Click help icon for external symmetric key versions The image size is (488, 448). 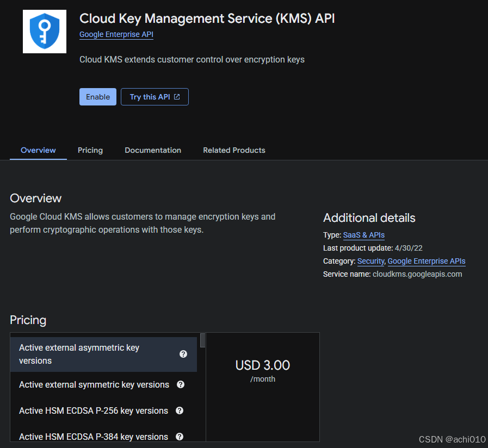[x=181, y=384]
